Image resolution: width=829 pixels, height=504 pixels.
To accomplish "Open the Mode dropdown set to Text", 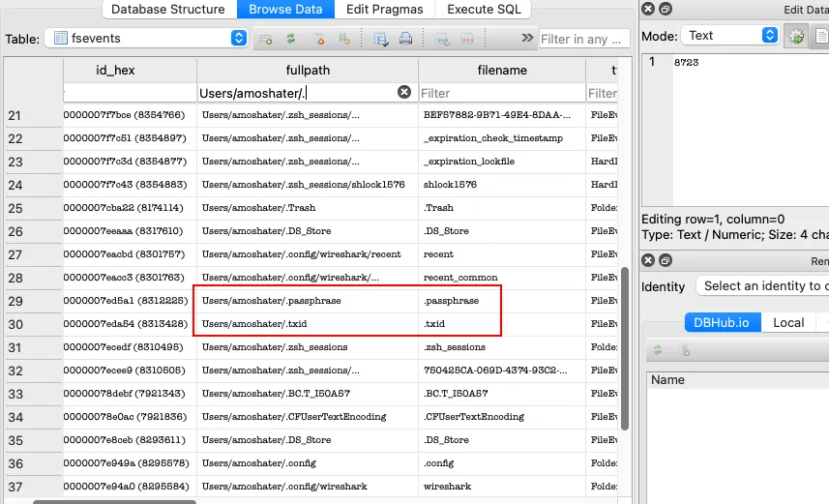I will (729, 36).
